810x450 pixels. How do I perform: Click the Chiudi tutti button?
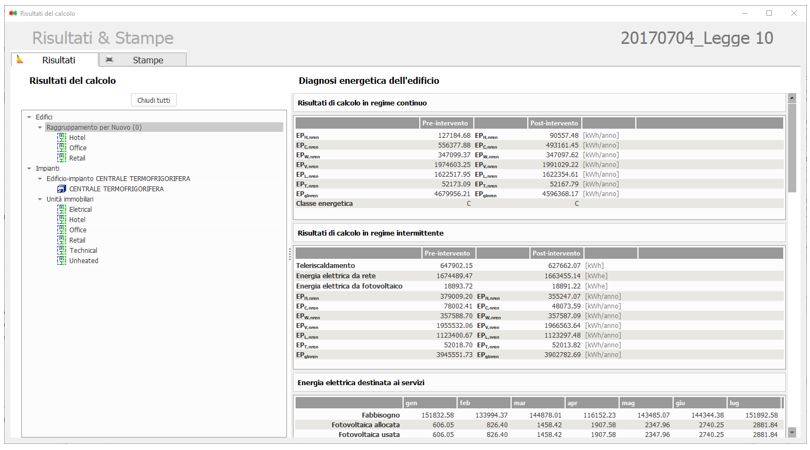(153, 100)
